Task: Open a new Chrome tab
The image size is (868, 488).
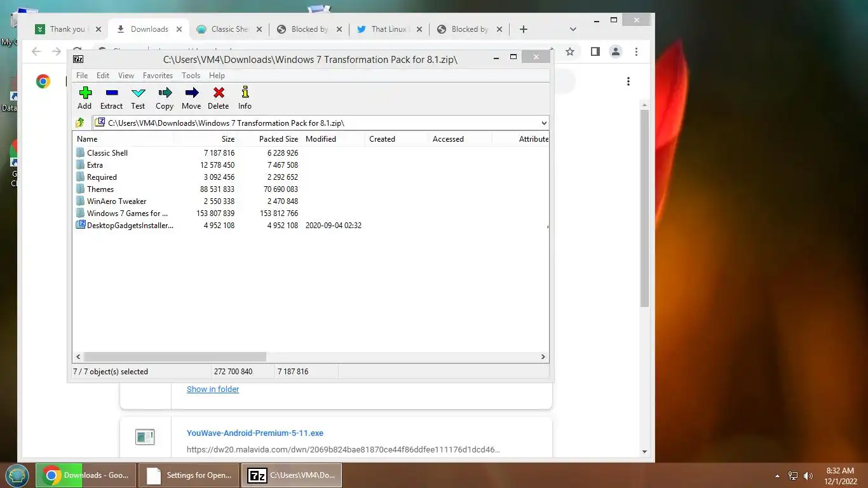Action: click(x=523, y=29)
